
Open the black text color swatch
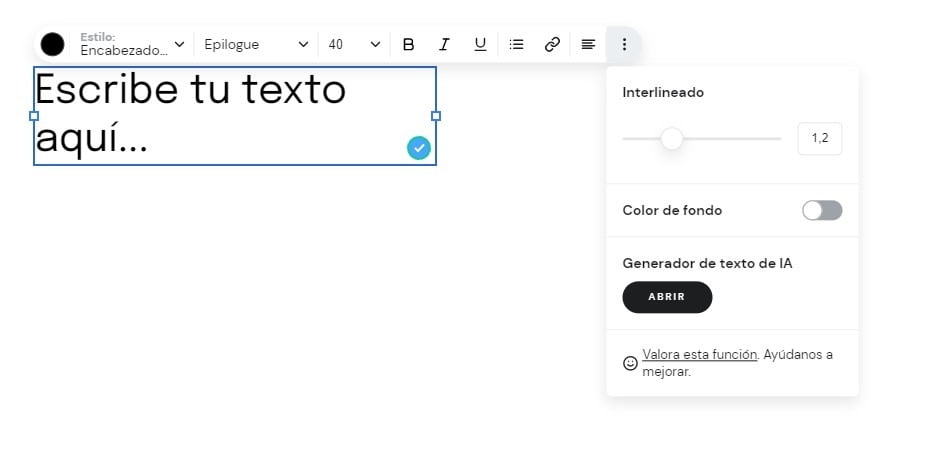(x=53, y=44)
